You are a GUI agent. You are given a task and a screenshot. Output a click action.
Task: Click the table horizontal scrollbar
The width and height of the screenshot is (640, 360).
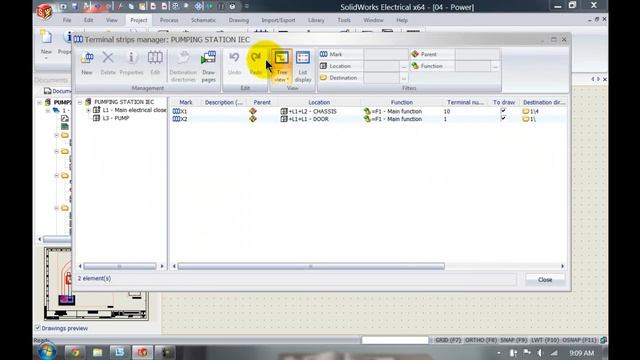click(311, 266)
